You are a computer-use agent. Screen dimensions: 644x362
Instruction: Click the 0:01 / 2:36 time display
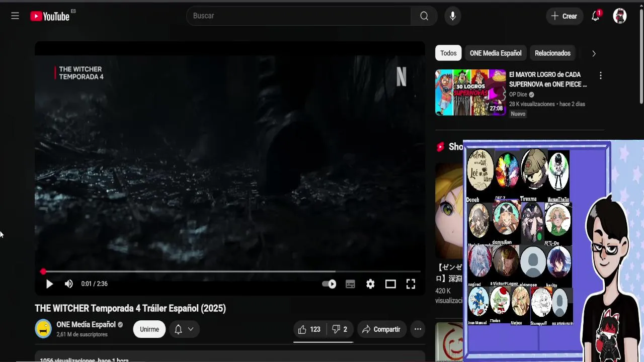pyautogui.click(x=94, y=284)
